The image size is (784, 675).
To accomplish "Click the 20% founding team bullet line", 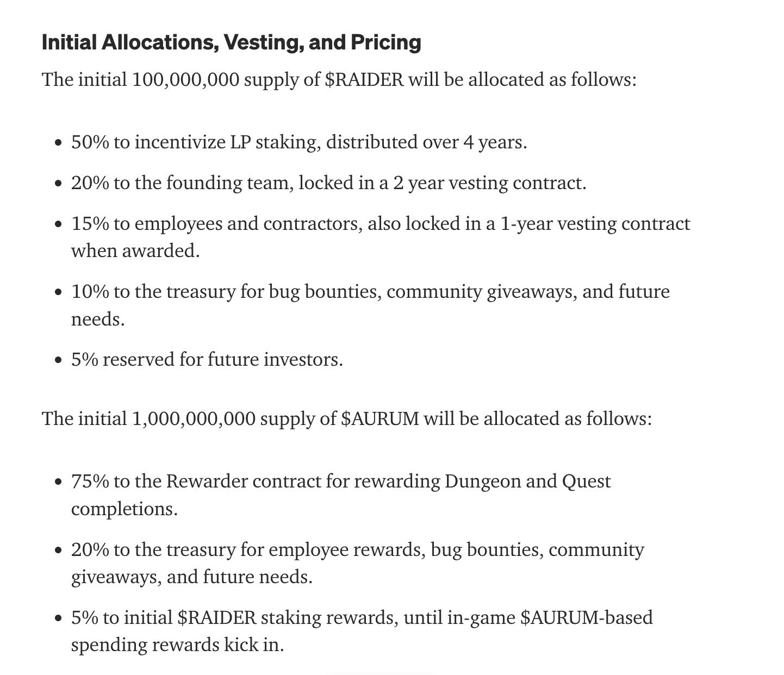I will coord(329,183).
